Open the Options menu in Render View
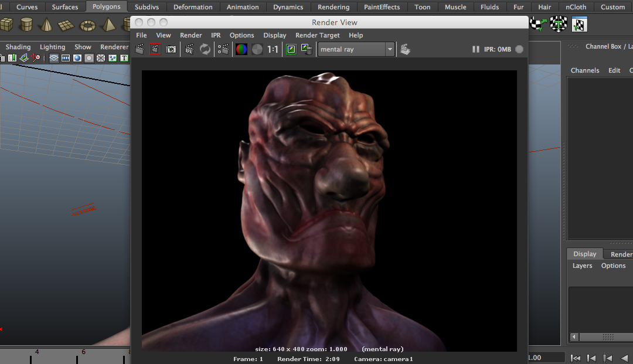The width and height of the screenshot is (633, 364). point(242,35)
